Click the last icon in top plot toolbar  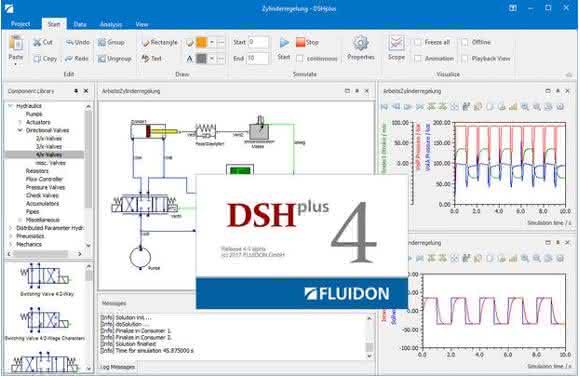(x=560, y=107)
